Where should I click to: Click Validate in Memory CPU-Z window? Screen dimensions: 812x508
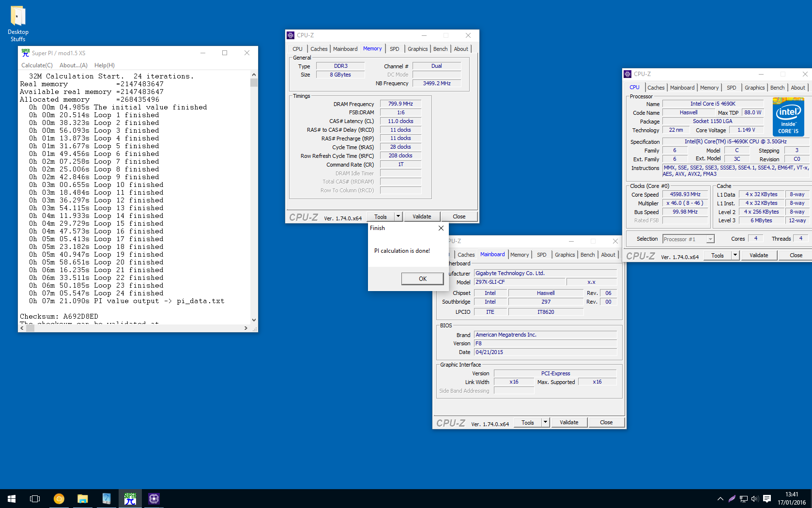coord(422,216)
